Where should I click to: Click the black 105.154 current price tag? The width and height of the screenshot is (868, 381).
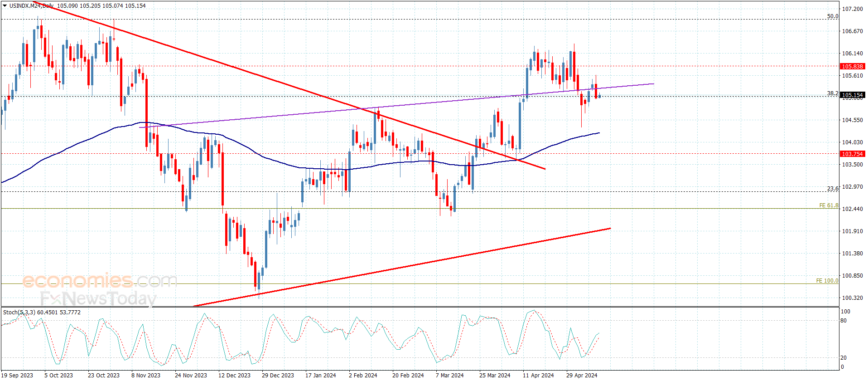(x=852, y=95)
